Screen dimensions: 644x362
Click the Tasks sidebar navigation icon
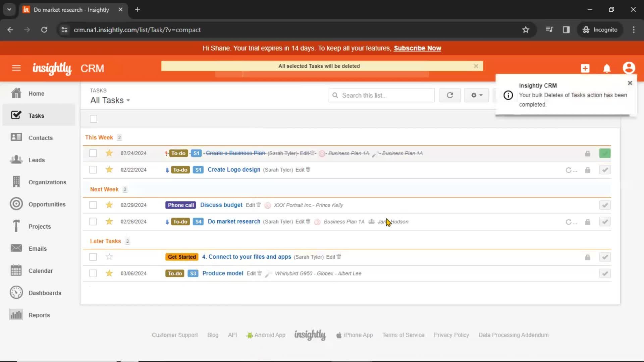click(x=16, y=115)
